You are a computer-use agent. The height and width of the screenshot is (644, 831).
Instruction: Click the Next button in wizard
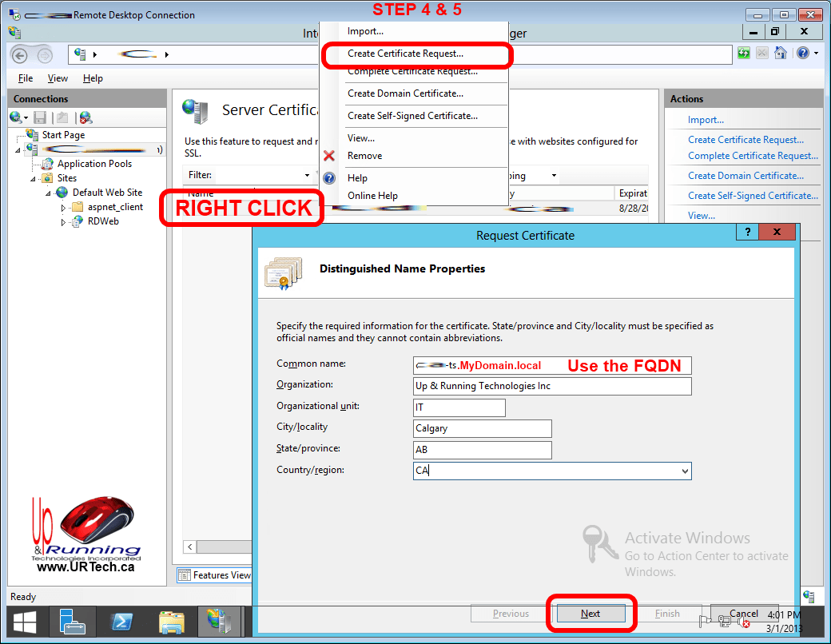coord(590,614)
